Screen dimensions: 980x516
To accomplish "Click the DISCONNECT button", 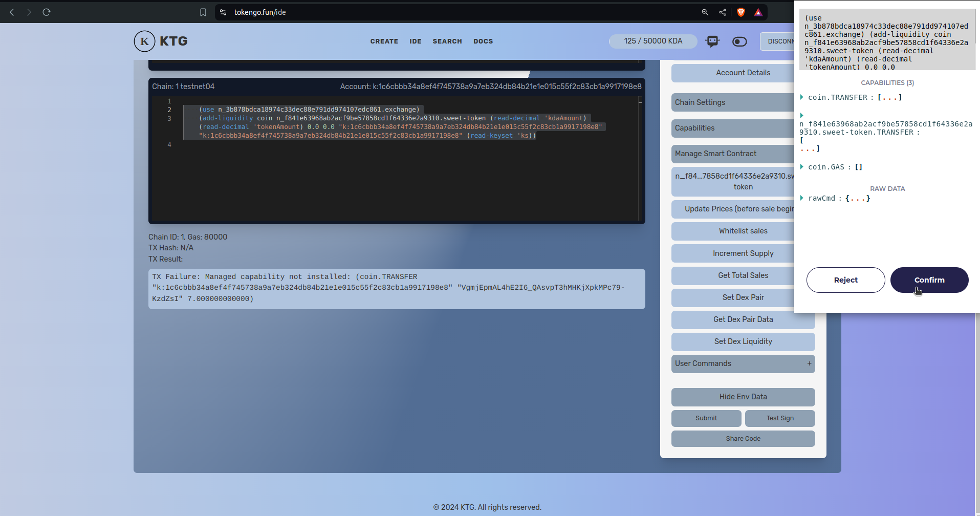I will (777, 41).
